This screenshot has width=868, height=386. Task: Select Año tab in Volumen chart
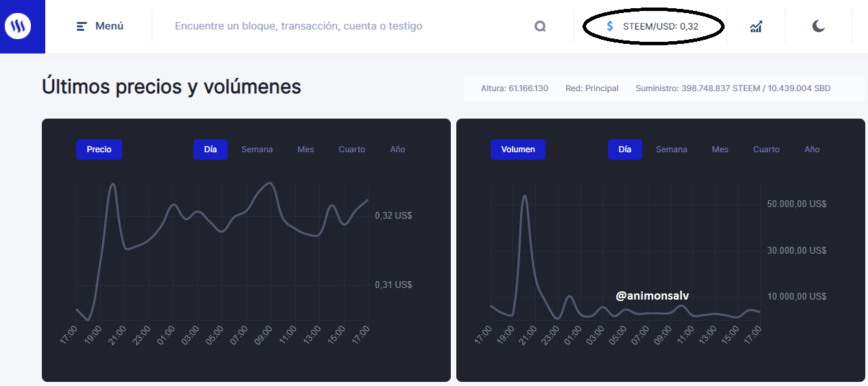tap(812, 149)
